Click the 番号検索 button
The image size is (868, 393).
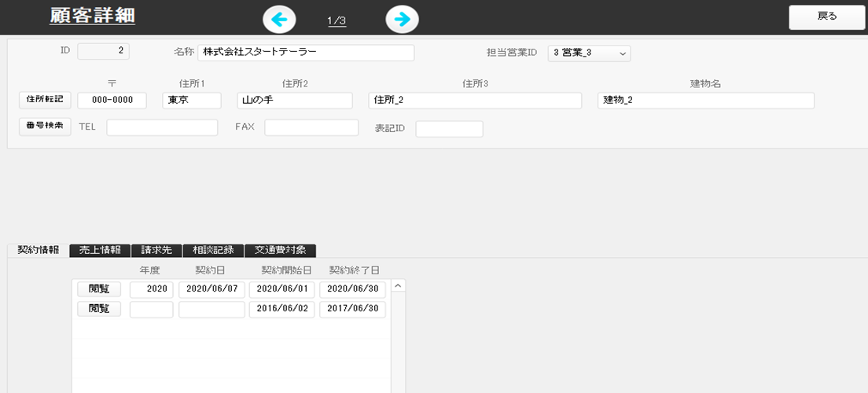pyautogui.click(x=46, y=127)
